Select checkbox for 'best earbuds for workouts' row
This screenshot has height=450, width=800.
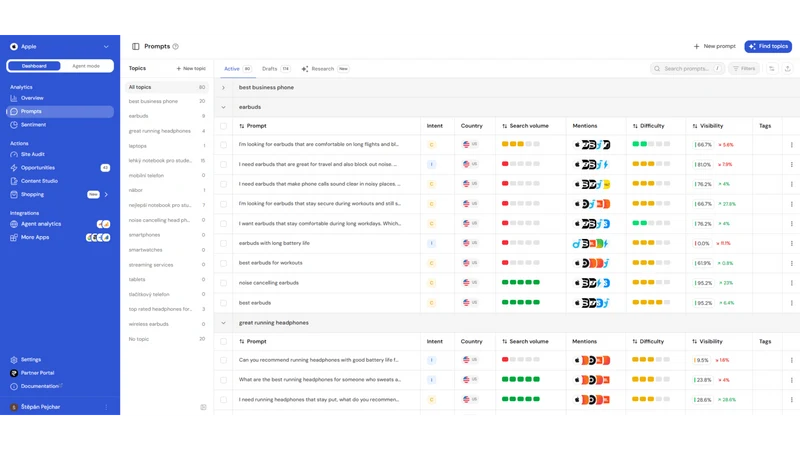tap(223, 263)
